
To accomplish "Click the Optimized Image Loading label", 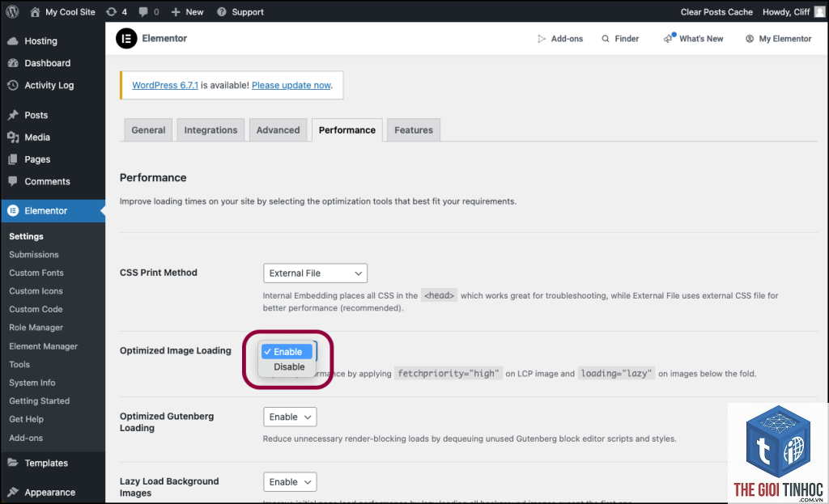I will [176, 350].
